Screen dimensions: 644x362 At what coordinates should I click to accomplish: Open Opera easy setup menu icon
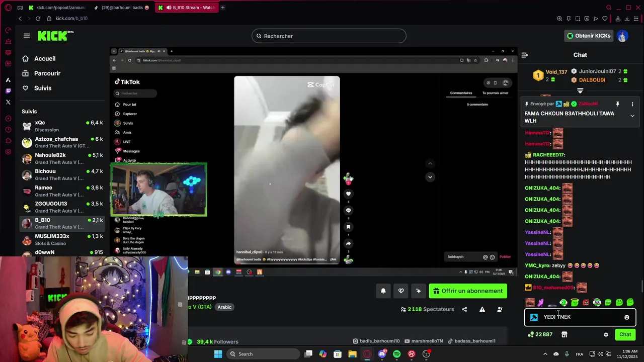click(x=636, y=19)
